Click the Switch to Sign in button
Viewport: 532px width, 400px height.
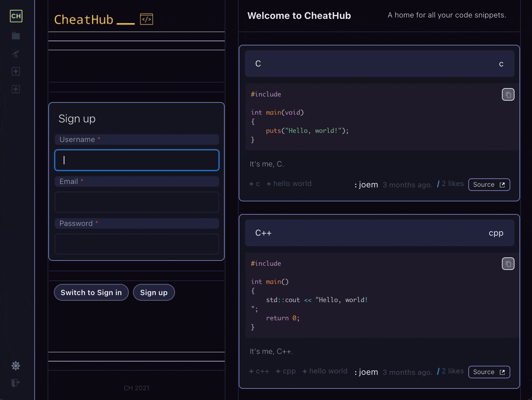coord(91,292)
